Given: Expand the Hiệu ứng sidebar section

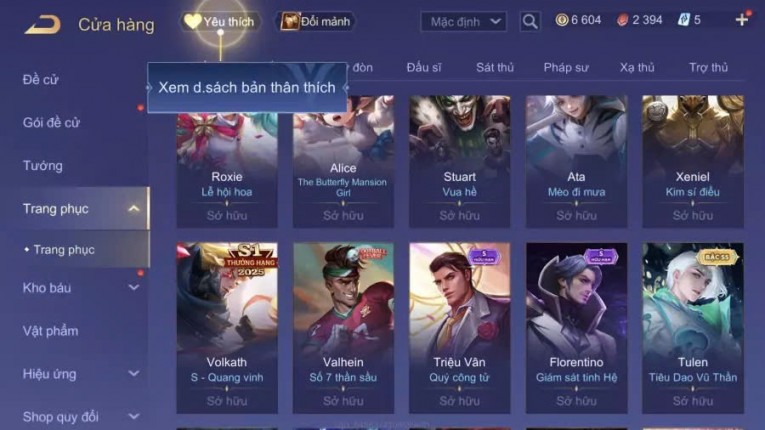Looking at the screenshot, I should click(x=133, y=374).
